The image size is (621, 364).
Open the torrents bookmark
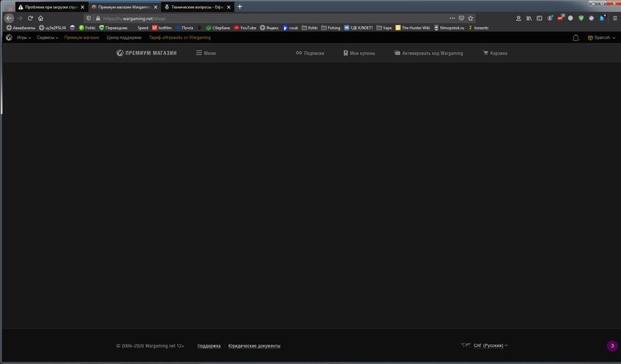pos(478,28)
